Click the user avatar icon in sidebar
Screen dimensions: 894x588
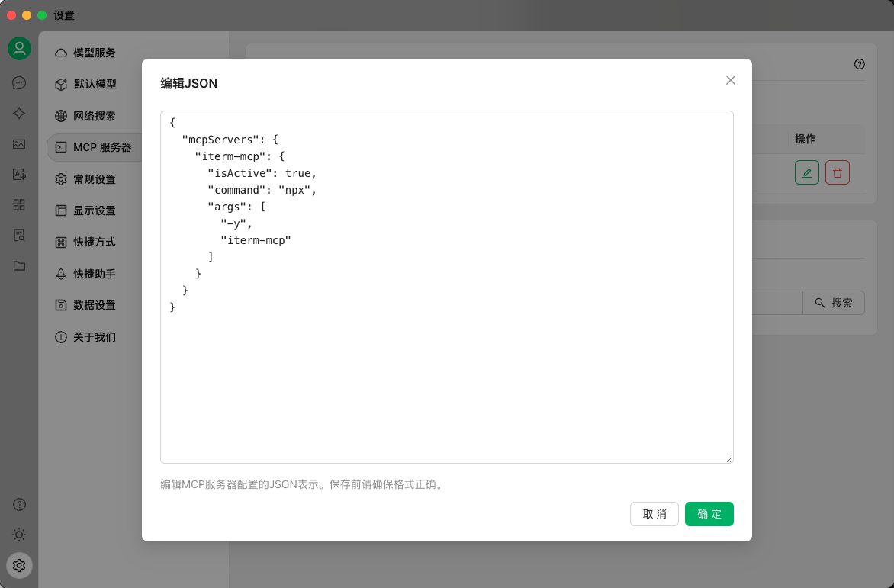click(x=19, y=49)
